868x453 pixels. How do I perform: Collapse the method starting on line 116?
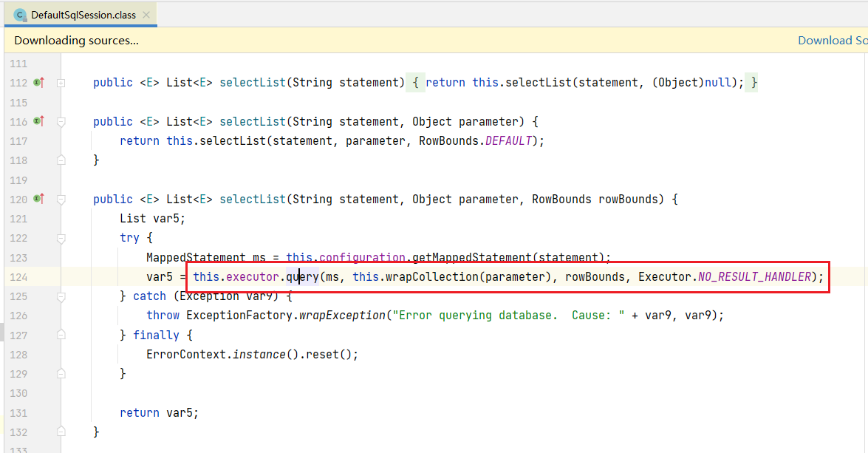click(61, 121)
